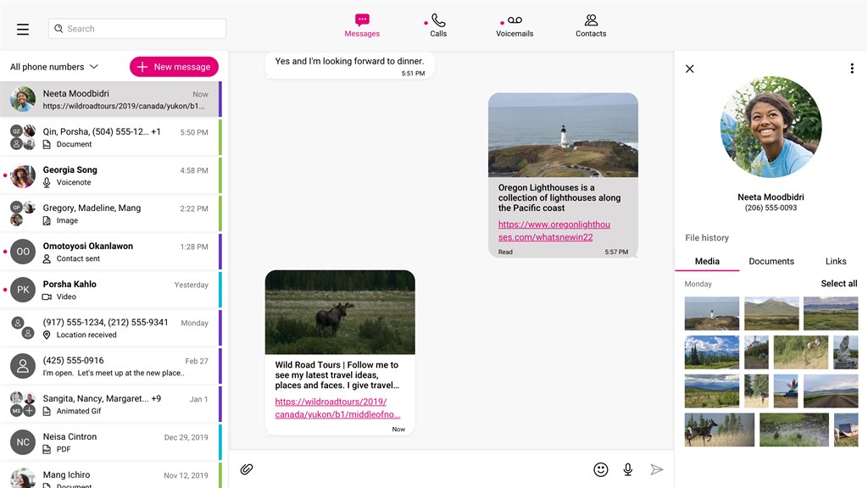Click the generic avatar for (425) 555-0916
This screenshot has width=868, height=488.
pyautogui.click(x=23, y=366)
